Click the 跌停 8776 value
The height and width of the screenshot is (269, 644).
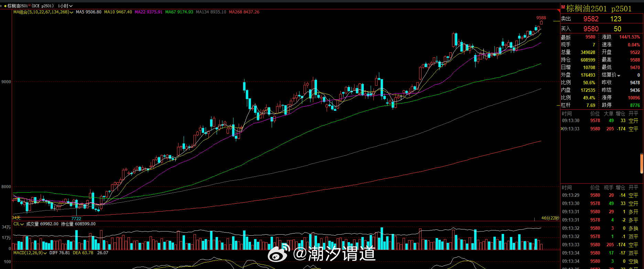coord(635,105)
